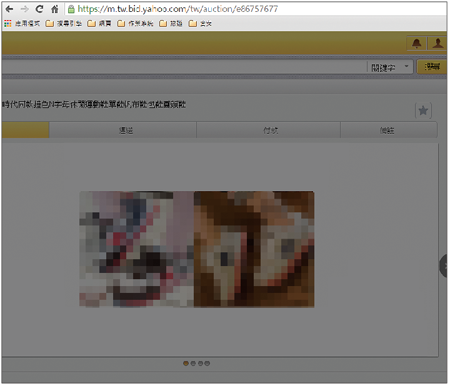Image resolution: width=450 pixels, height=386 pixels.
Task: Click the product photo in the carousel
Action: [197, 249]
